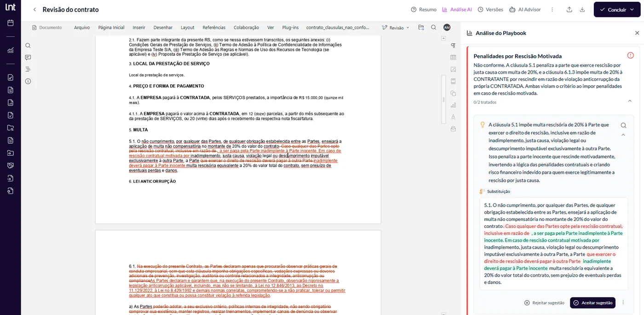Click the document with checkmark sidebar icon
This screenshot has width=644, height=315.
(x=11, y=115)
